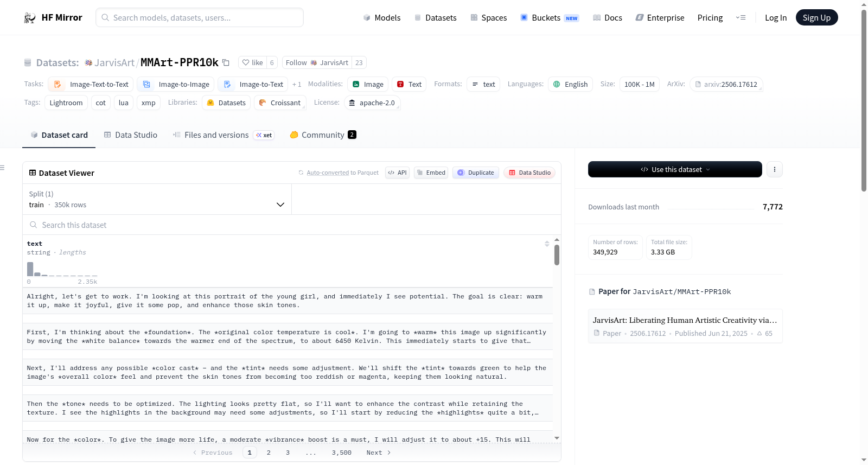Filter by Text modality tag
868x465 pixels.
[x=409, y=84]
